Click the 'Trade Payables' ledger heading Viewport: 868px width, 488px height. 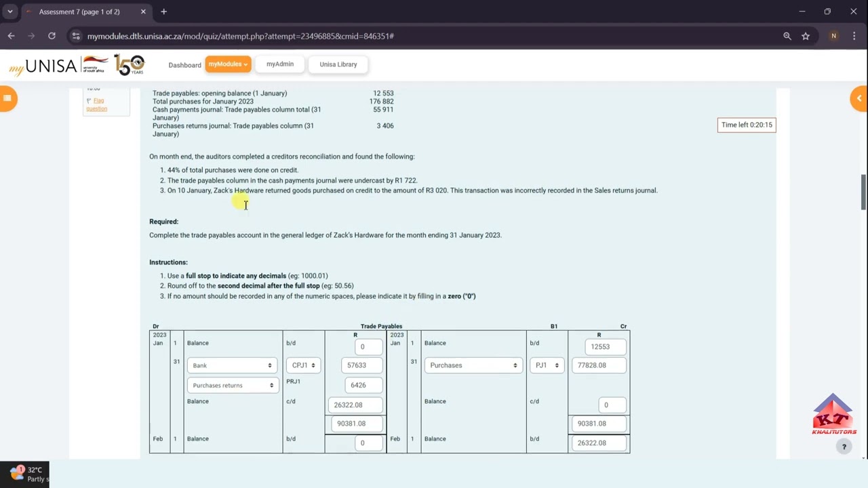[381, 326]
